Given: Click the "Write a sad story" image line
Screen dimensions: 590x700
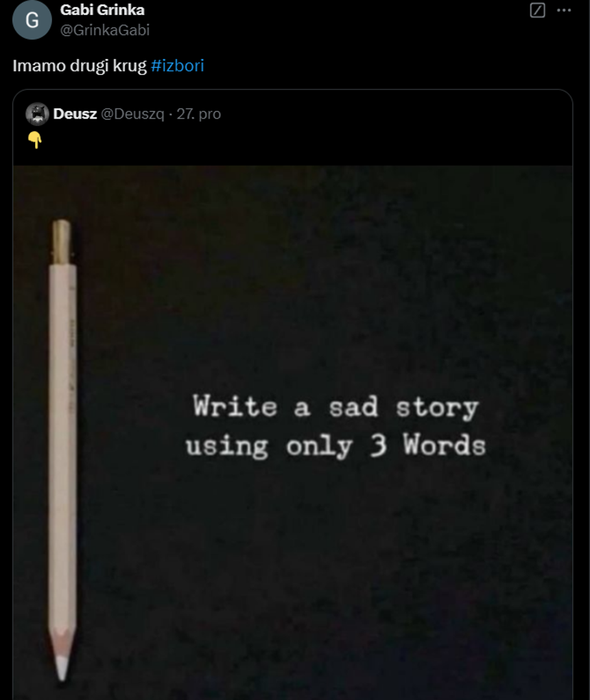Looking at the screenshot, I should pos(335,408).
